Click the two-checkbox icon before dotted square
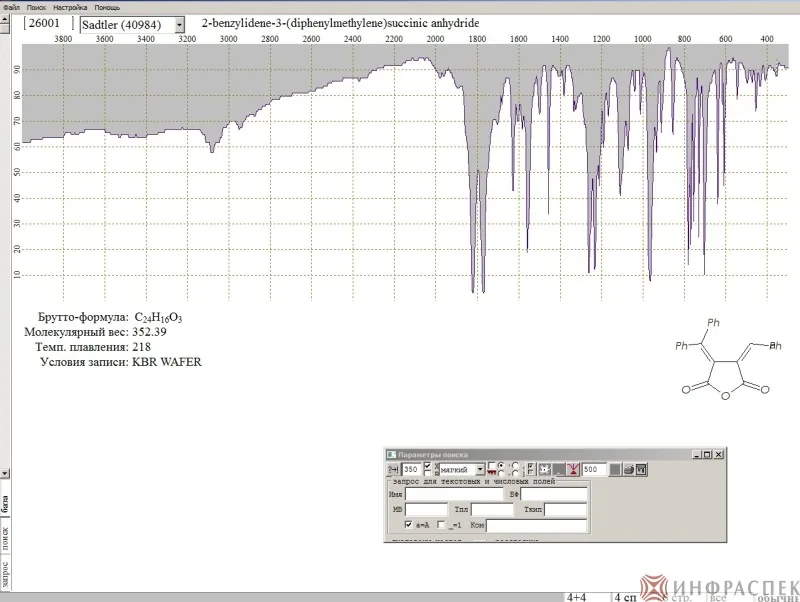Screen dimensions: 800x602 tap(531, 469)
